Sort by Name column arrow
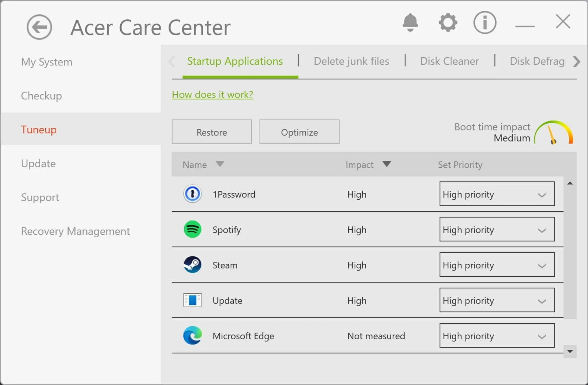This screenshot has height=385, width=588. click(x=220, y=164)
